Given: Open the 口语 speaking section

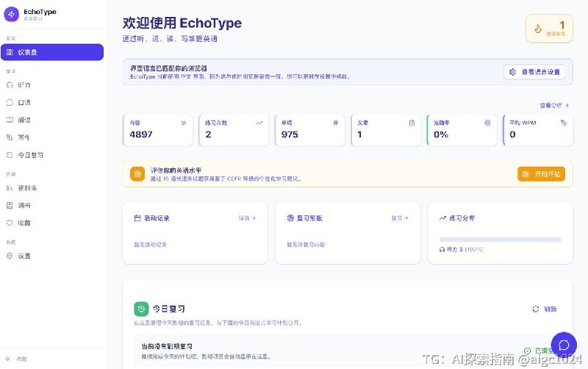Looking at the screenshot, I should [x=52, y=102].
